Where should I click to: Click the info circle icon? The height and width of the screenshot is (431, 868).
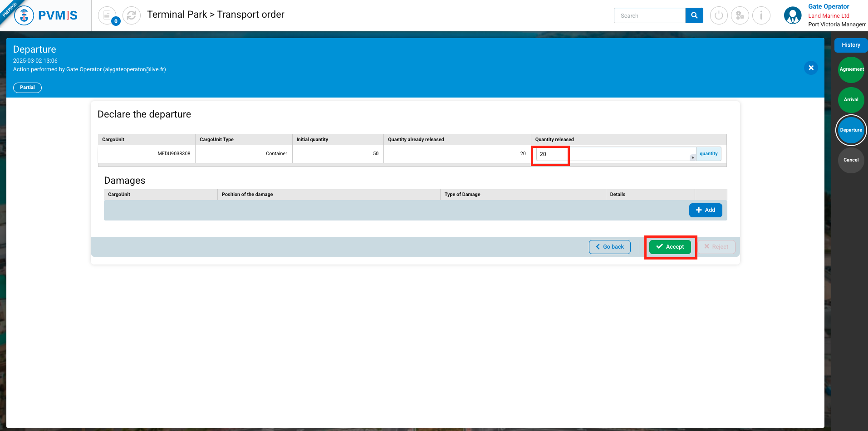pyautogui.click(x=761, y=15)
